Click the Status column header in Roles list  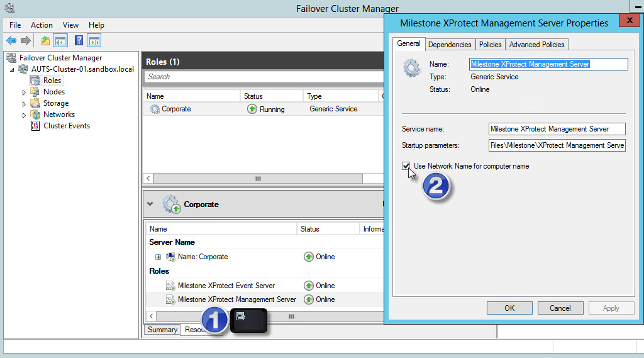272,96
